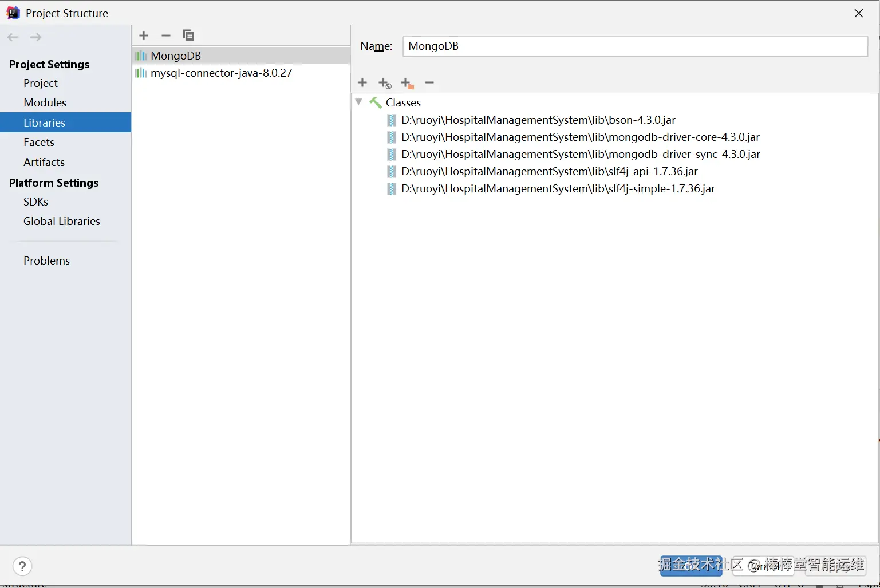Open the Facets settings page

tap(39, 142)
